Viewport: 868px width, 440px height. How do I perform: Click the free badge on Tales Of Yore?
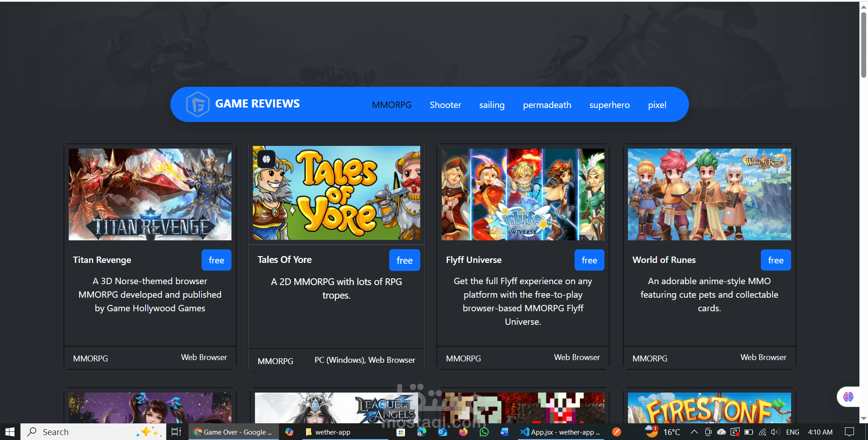(x=405, y=260)
